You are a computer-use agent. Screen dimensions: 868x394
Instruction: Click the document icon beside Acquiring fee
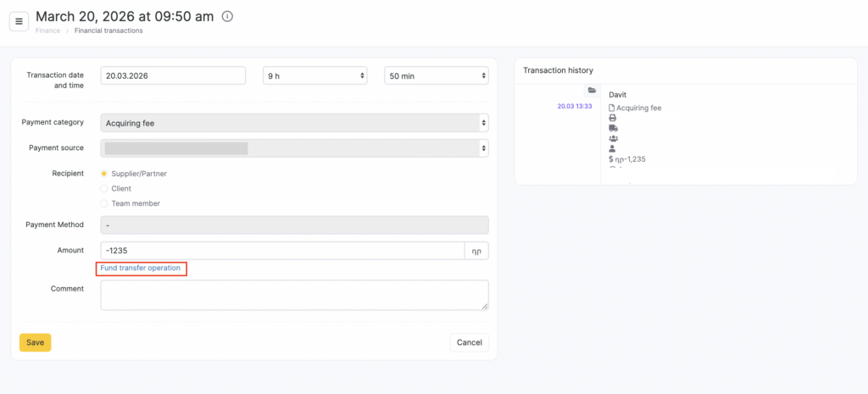click(613, 108)
